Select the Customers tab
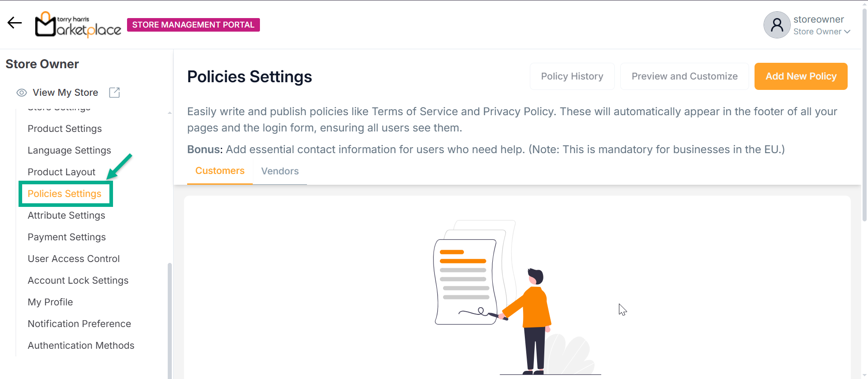This screenshot has width=868, height=379. point(220,171)
